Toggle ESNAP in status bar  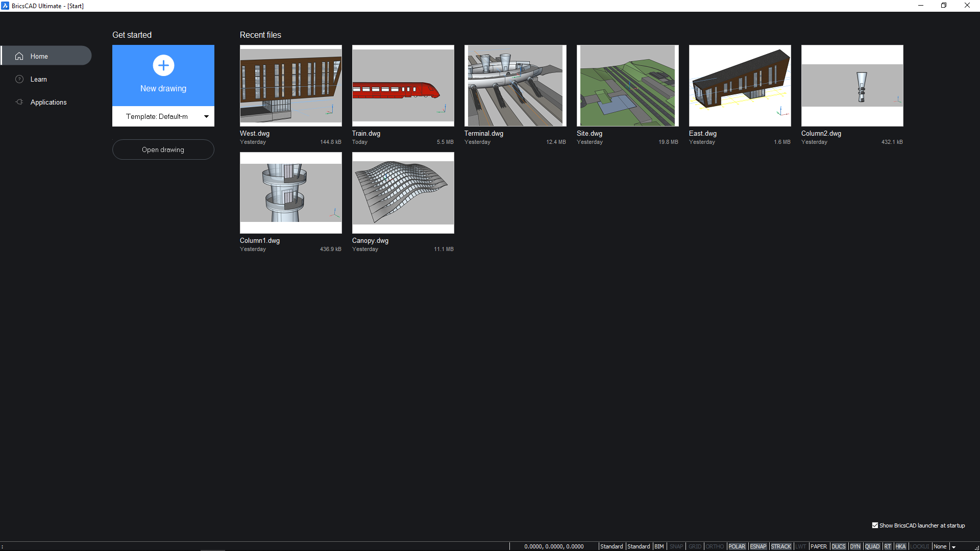tap(758, 546)
